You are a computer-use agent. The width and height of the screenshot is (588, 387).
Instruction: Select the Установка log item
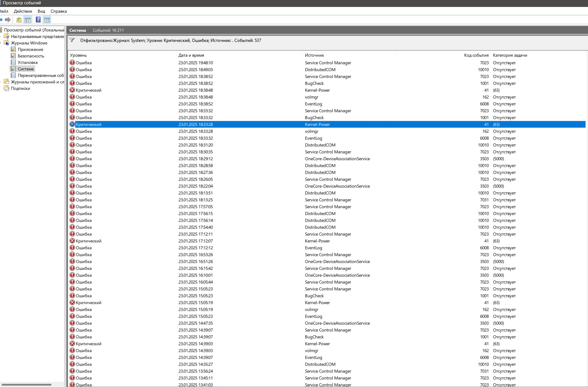[27, 62]
